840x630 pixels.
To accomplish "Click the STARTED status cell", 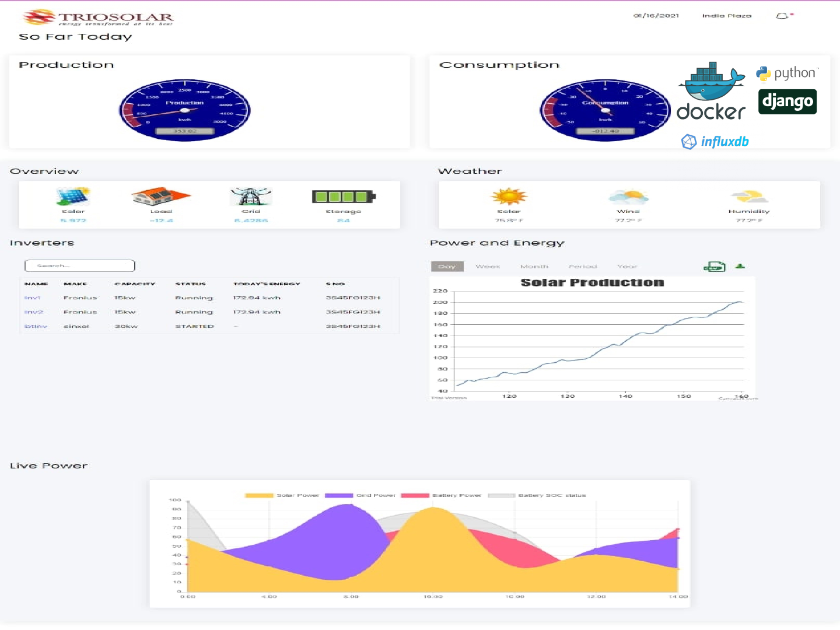I will click(195, 327).
